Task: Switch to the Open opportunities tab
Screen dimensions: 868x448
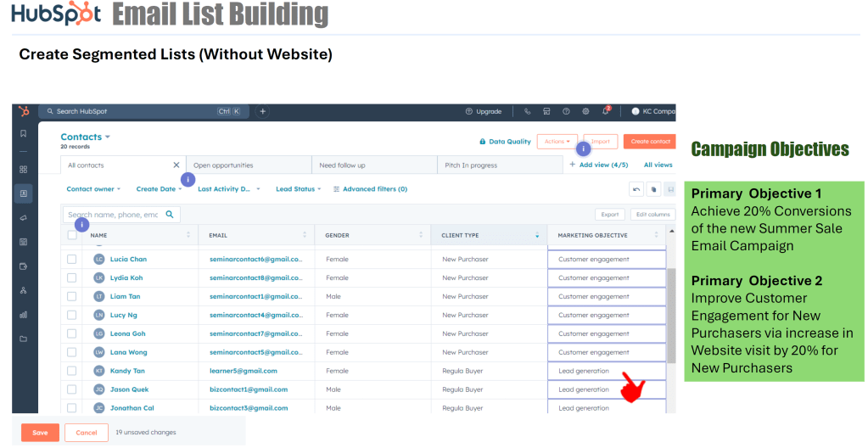Action: coord(224,165)
